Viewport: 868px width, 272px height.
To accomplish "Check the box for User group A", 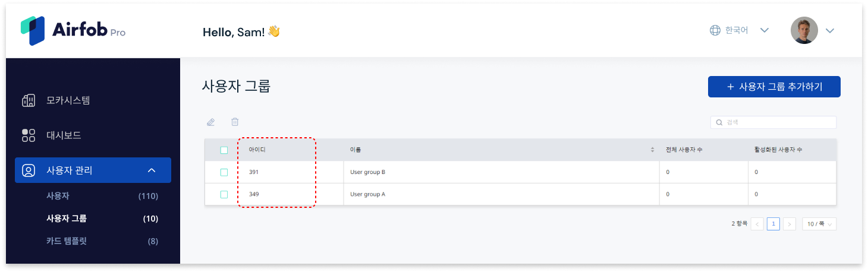I will (224, 194).
